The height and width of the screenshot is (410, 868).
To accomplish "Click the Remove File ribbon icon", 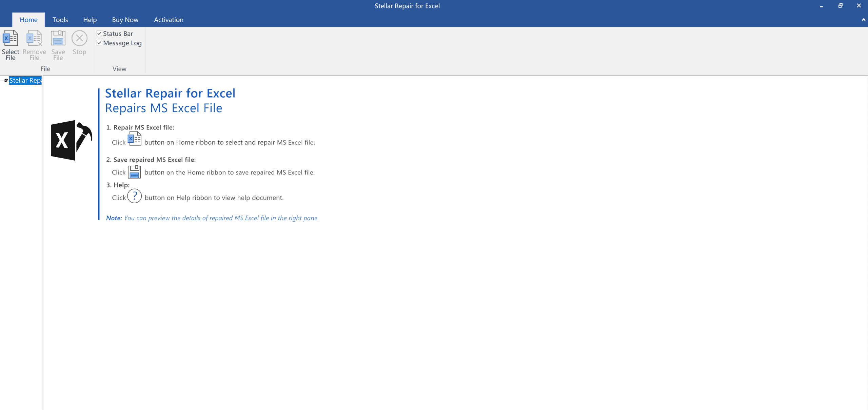I will pos(34,38).
